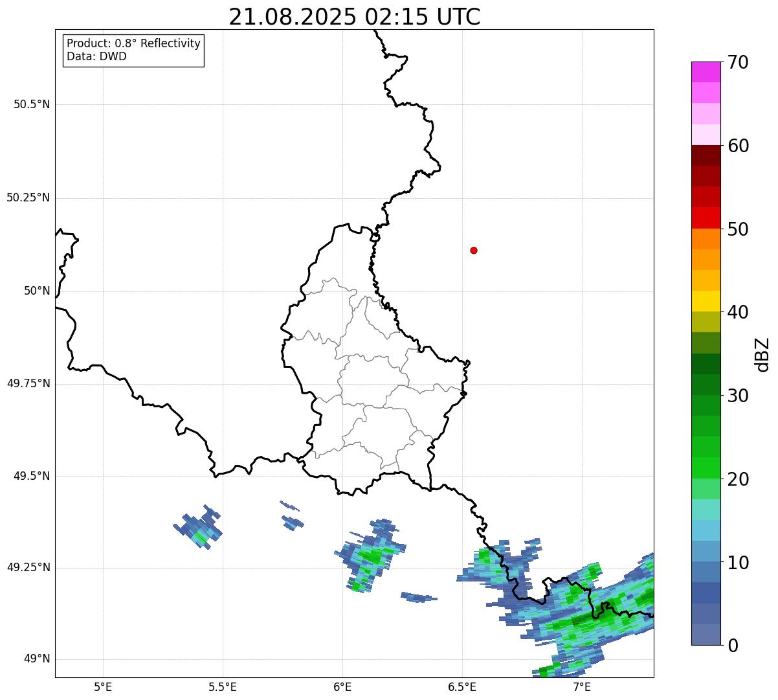Click the 30 colorbar tick label
Screen dimensions: 778x700
pos(738,396)
